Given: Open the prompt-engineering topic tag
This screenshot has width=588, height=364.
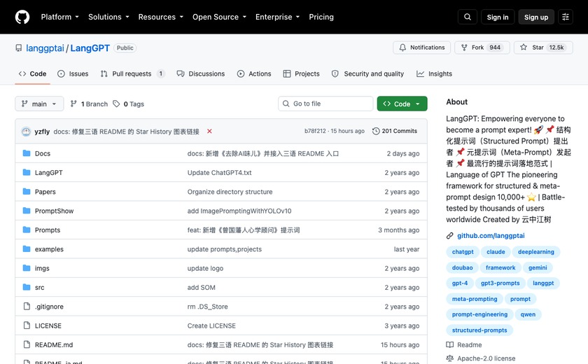Looking at the screenshot, I should coord(479,314).
